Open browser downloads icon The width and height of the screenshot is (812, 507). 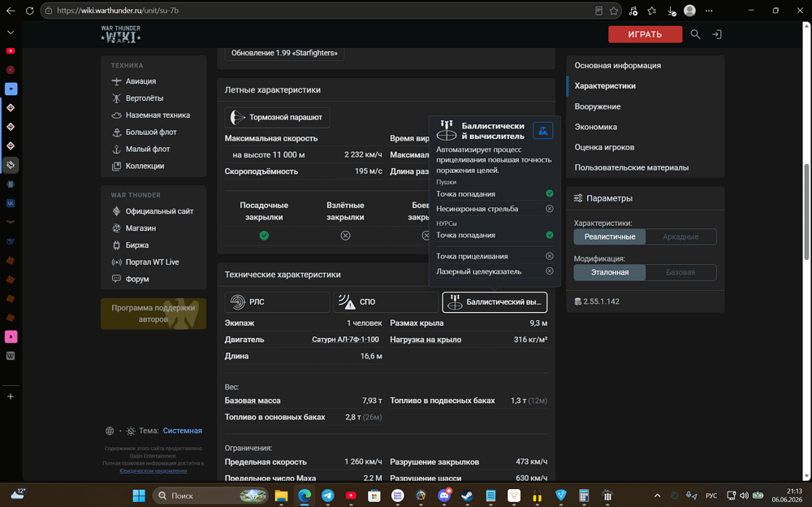pos(672,11)
